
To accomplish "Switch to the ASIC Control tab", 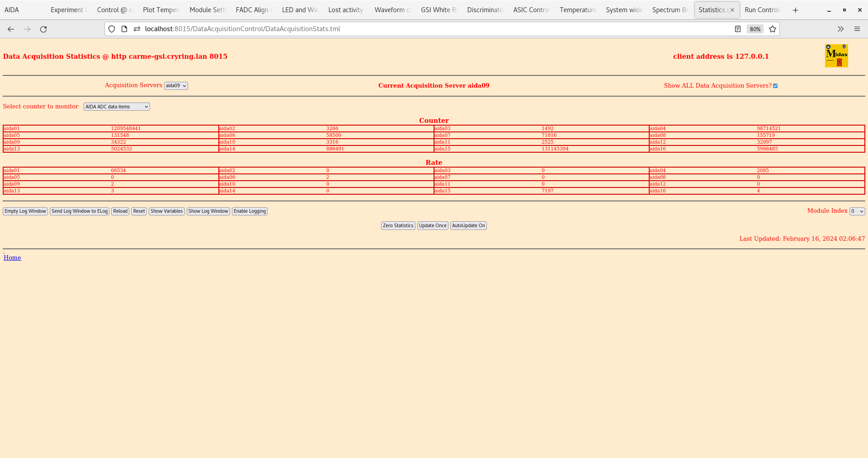I will click(531, 10).
